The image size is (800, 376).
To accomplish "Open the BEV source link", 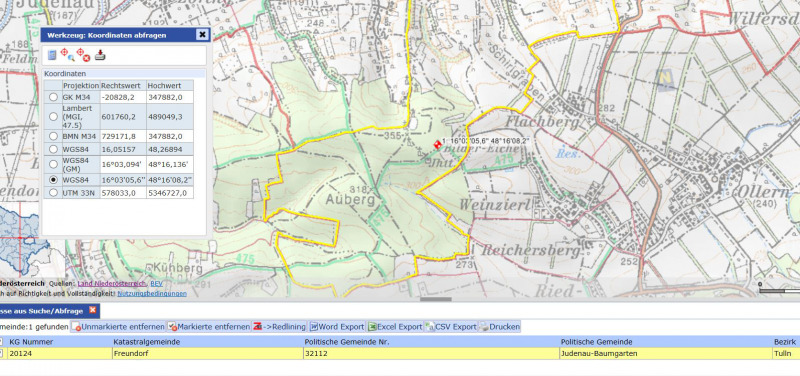I will pos(157,283).
